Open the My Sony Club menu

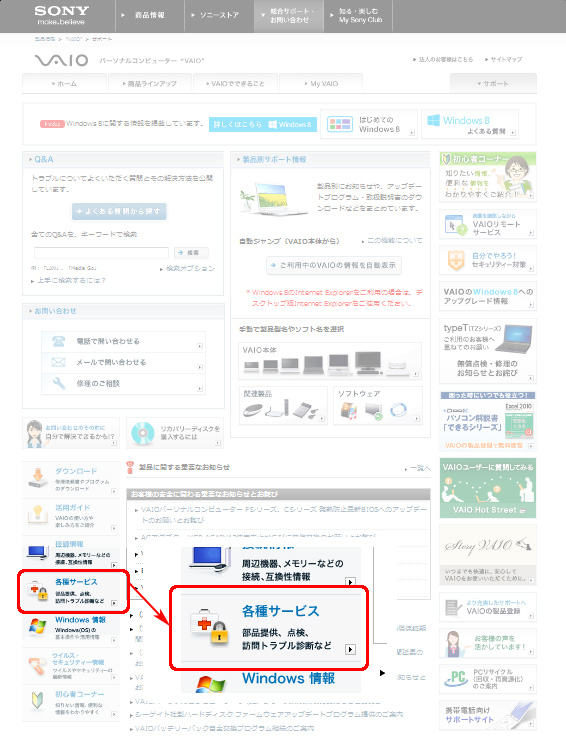click(x=358, y=15)
